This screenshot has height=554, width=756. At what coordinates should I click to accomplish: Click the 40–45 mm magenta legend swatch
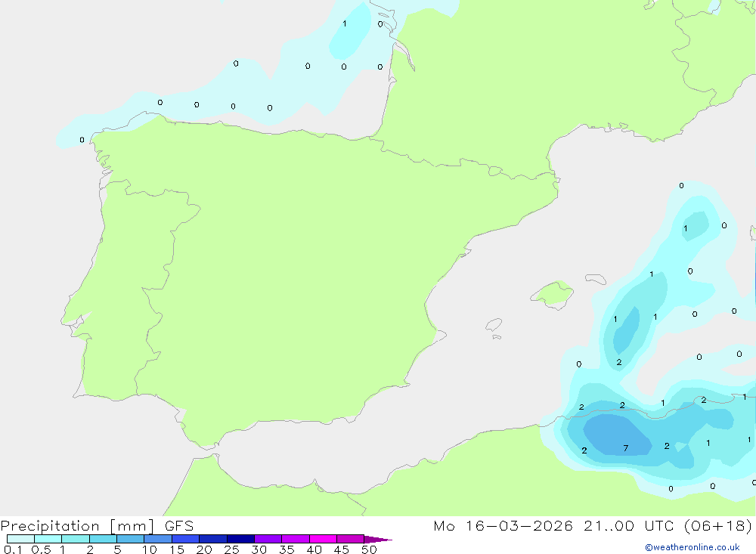point(323,539)
